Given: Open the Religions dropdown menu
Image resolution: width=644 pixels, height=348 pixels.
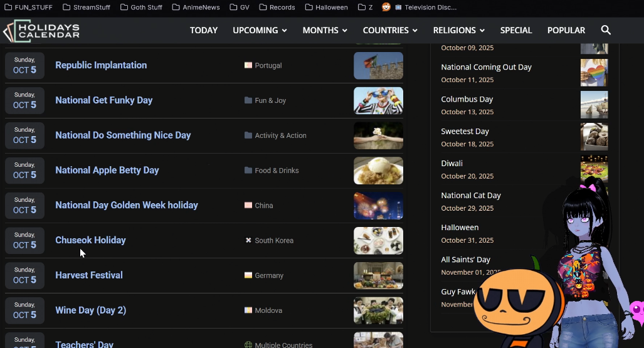Looking at the screenshot, I should [x=458, y=30].
